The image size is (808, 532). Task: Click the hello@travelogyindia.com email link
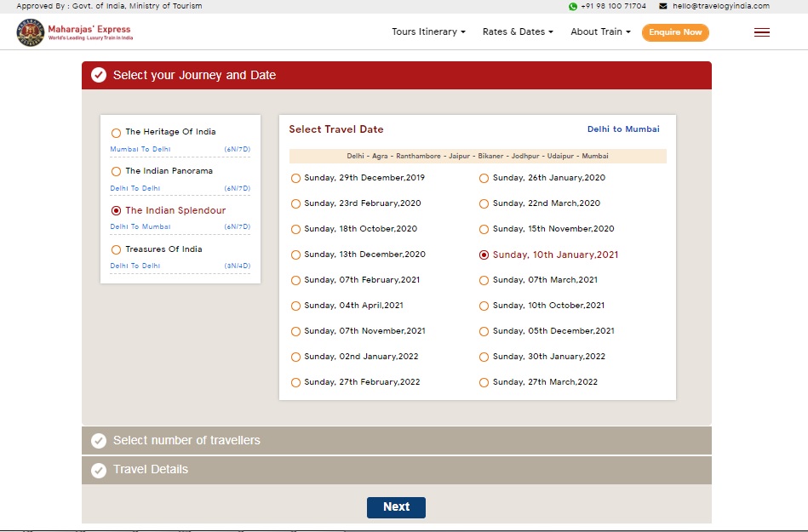pos(720,6)
